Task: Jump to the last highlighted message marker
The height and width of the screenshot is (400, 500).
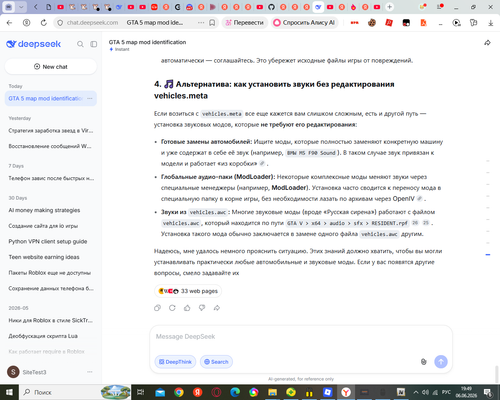Action: coord(488,255)
